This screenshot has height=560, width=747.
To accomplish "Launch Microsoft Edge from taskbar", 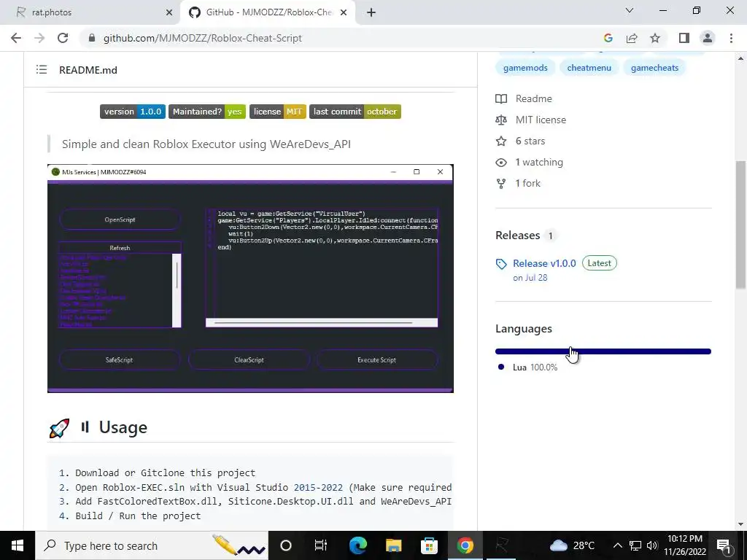I will (x=357, y=545).
